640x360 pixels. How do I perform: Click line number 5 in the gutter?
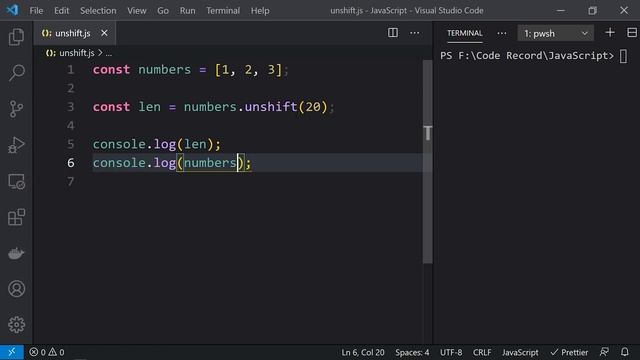(71, 144)
